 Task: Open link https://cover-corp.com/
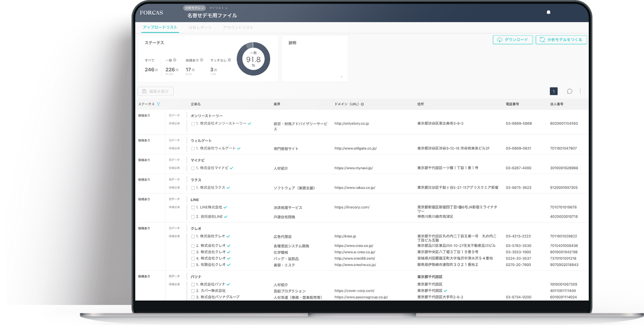pyautogui.click(x=354, y=291)
